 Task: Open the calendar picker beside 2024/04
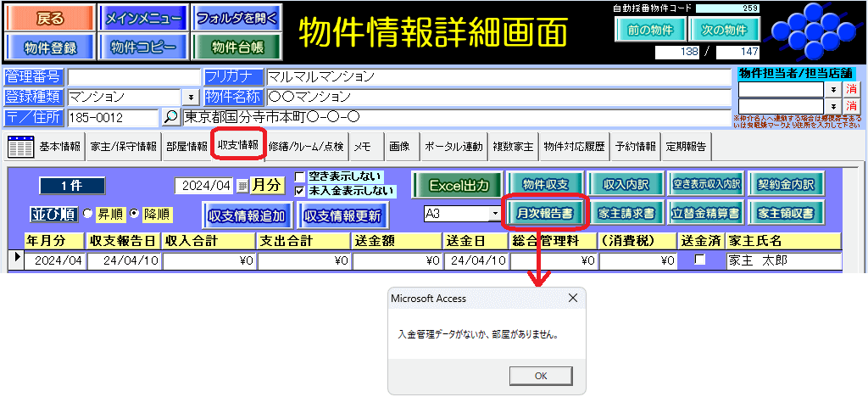(242, 185)
